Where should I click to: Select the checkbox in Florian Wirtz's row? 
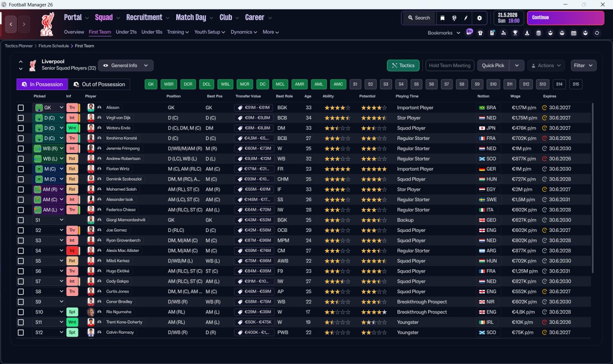pos(21,169)
